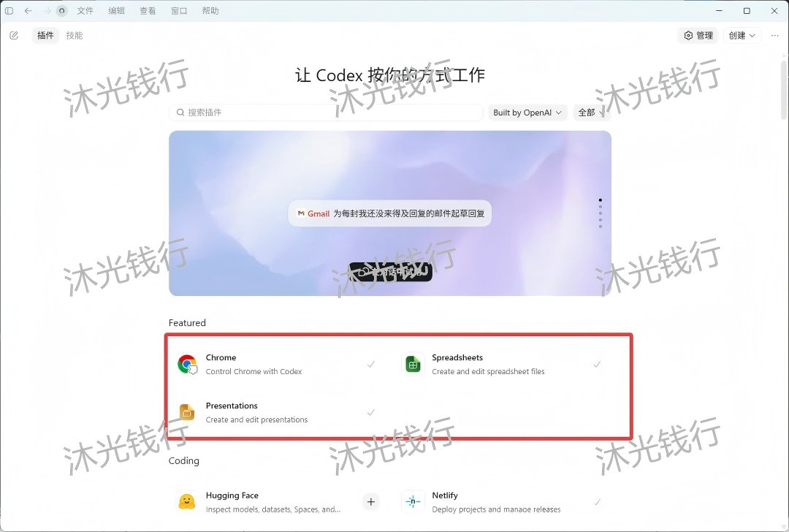Go forward with the right arrow

pos(47,10)
